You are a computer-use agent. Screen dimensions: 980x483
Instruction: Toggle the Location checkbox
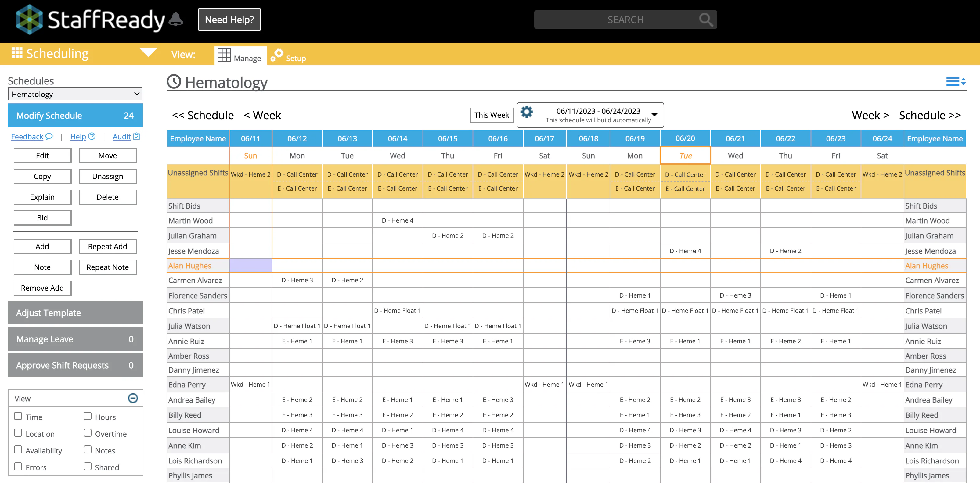pyautogui.click(x=18, y=433)
